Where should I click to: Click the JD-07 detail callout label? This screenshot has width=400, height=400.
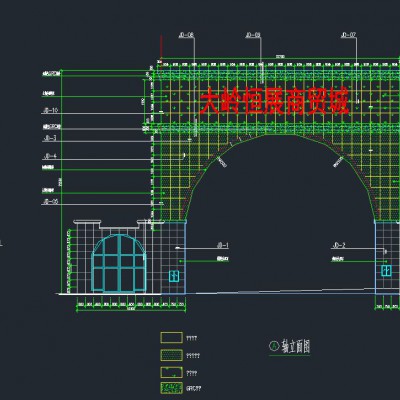(348, 35)
